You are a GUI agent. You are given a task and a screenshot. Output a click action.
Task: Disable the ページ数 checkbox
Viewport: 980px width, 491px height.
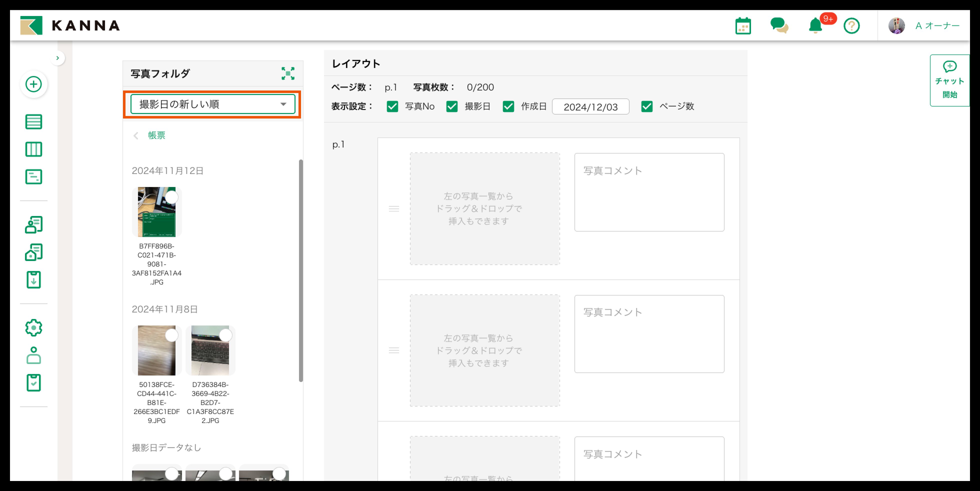pyautogui.click(x=647, y=106)
